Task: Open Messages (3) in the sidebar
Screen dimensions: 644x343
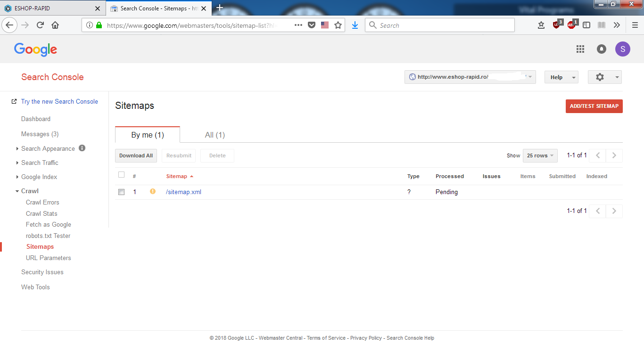Action: pos(40,134)
